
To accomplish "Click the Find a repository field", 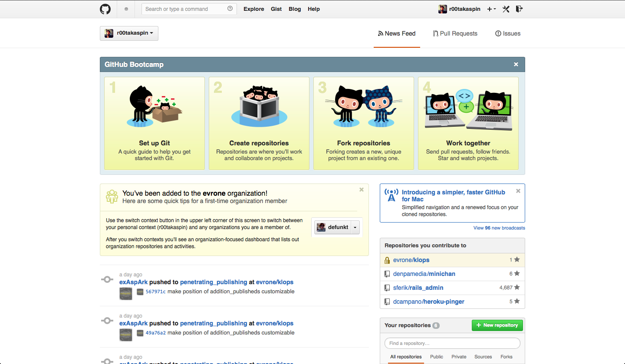I will pos(452,343).
